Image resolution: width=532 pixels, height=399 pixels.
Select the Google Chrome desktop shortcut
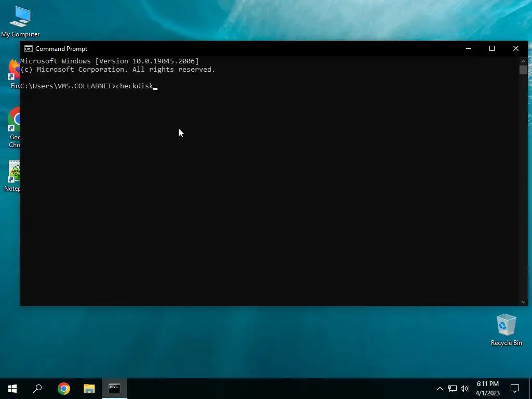[14, 127]
